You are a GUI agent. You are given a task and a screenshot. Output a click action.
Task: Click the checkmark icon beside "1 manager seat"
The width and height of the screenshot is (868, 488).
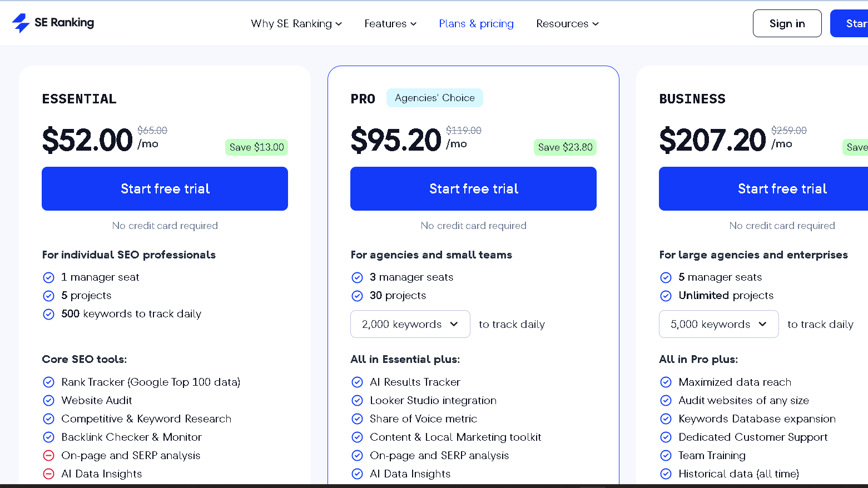point(48,277)
